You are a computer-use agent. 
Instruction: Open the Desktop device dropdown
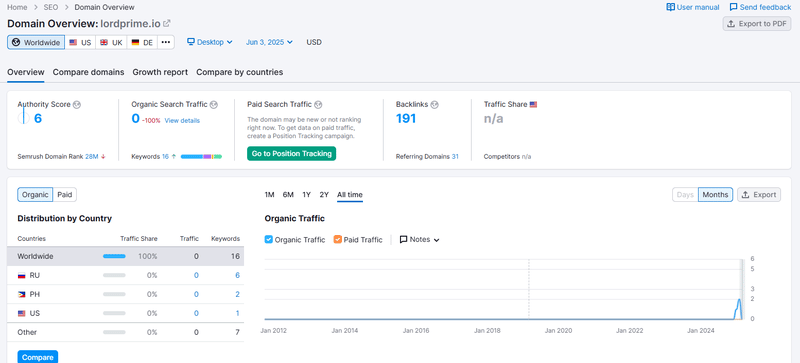click(210, 42)
